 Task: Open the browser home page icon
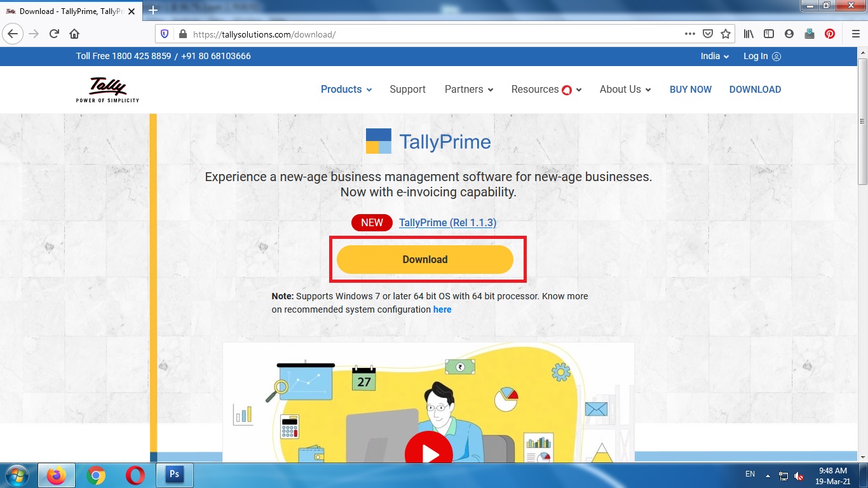point(74,34)
